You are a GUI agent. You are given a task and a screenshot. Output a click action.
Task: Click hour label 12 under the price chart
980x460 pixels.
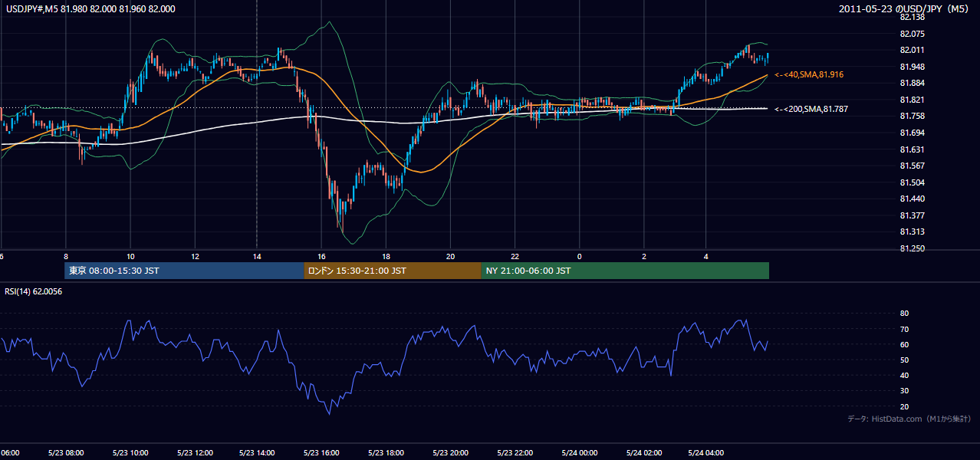pyautogui.click(x=195, y=257)
